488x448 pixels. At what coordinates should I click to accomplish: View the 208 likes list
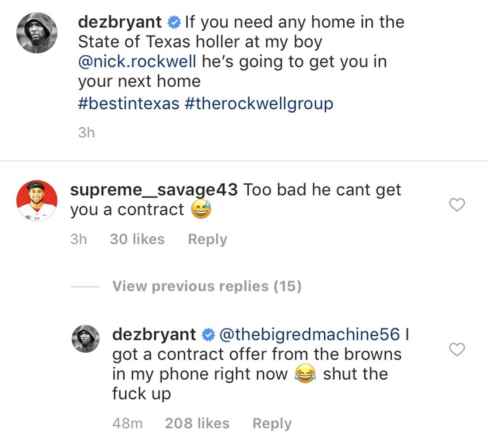click(x=197, y=423)
